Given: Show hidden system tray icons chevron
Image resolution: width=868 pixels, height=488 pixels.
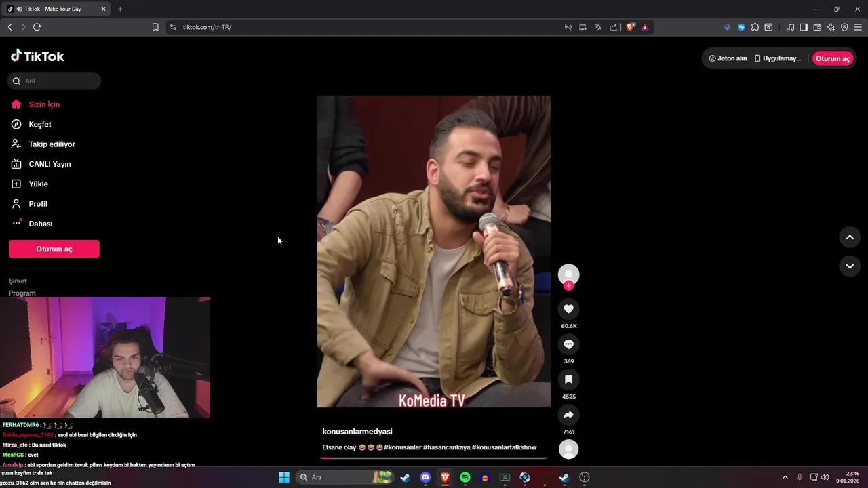Looking at the screenshot, I should [x=785, y=477].
